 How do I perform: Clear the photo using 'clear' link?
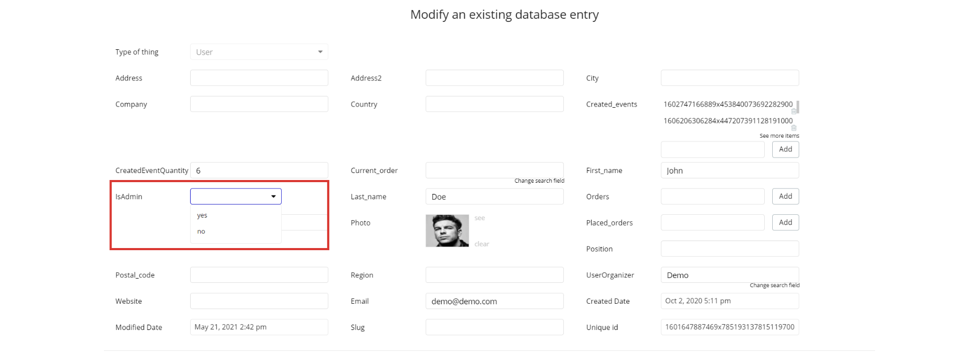[x=481, y=244]
